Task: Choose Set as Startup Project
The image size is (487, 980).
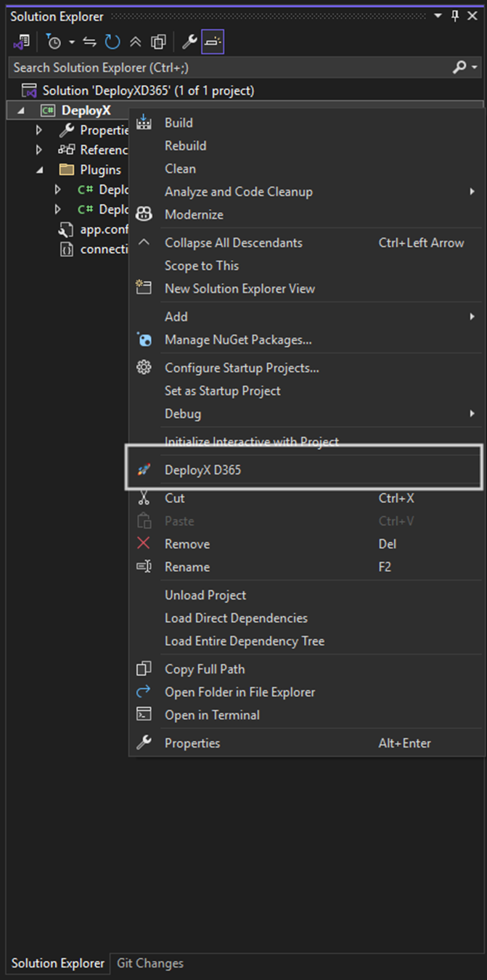Action: 223,391
